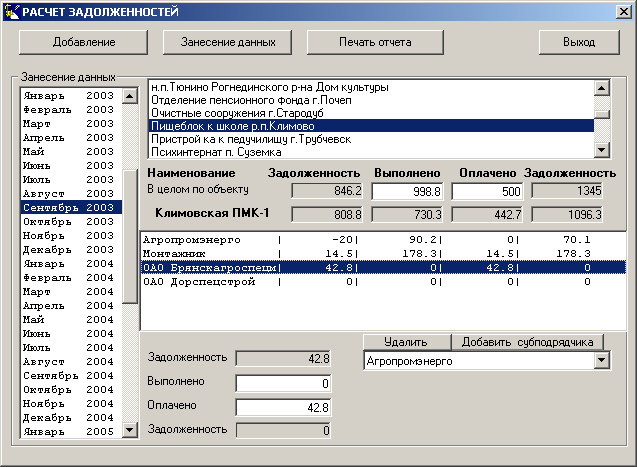The width and height of the screenshot is (637, 467).
Task: Select Август 2004 in month list
Action: [x=72, y=362]
